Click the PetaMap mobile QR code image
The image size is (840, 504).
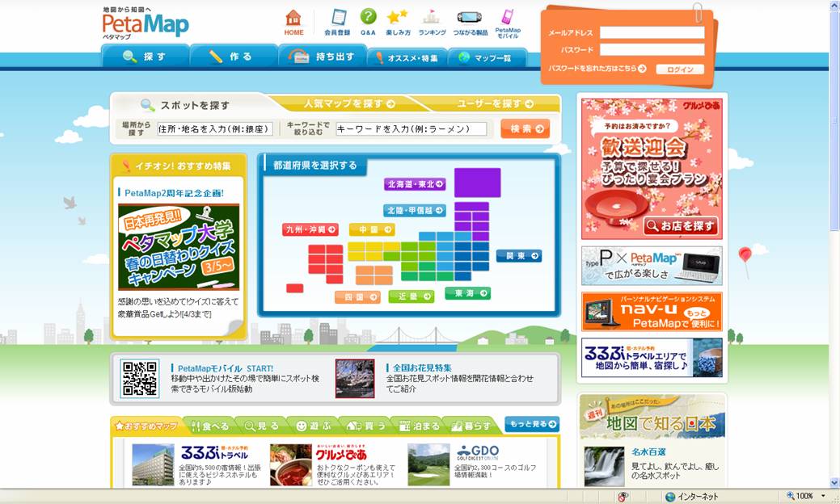click(139, 378)
